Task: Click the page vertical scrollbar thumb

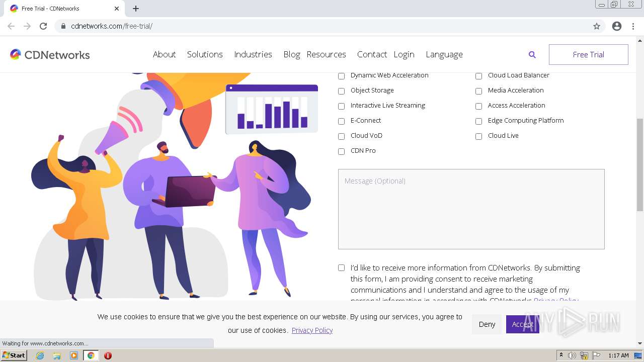Action: click(x=640, y=165)
